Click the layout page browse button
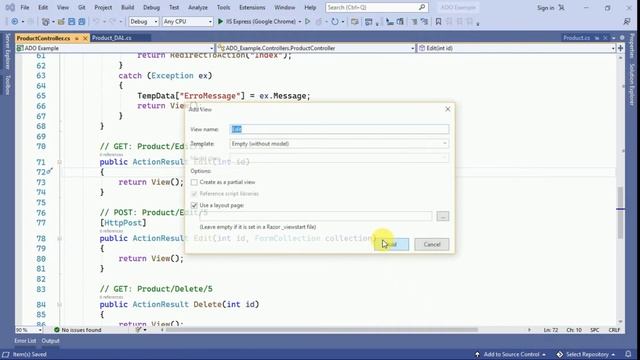The width and height of the screenshot is (640, 360). (x=443, y=216)
